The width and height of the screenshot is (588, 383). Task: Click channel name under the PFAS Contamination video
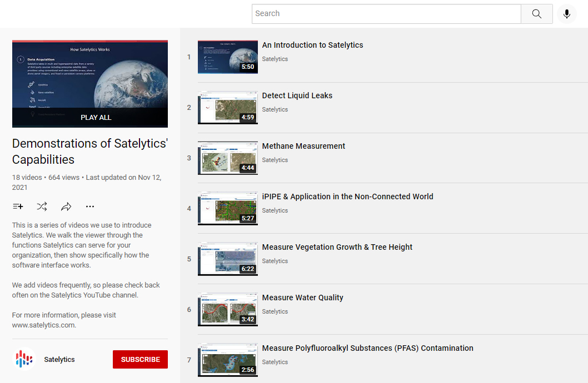coord(275,362)
